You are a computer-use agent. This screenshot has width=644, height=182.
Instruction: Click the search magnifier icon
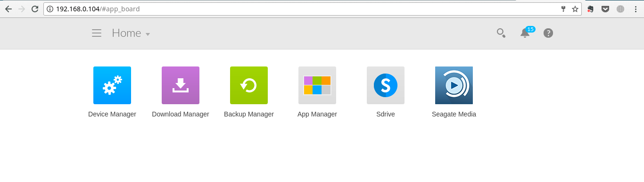coord(501,33)
